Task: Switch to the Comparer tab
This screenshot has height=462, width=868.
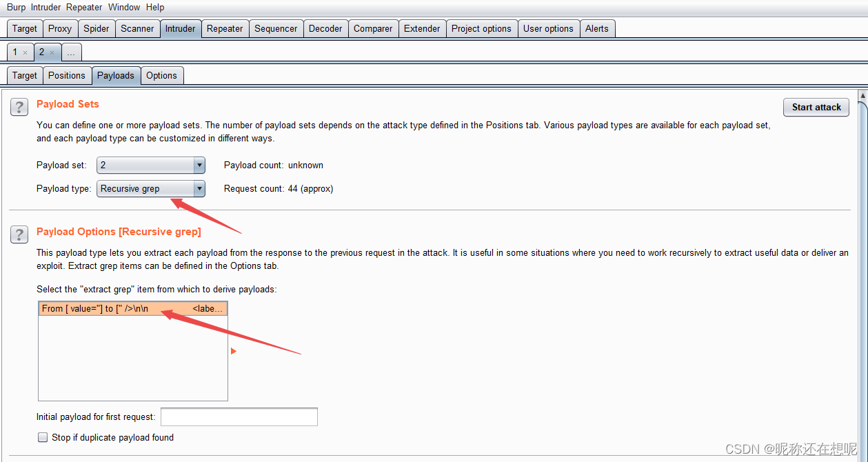Action: 373,28
